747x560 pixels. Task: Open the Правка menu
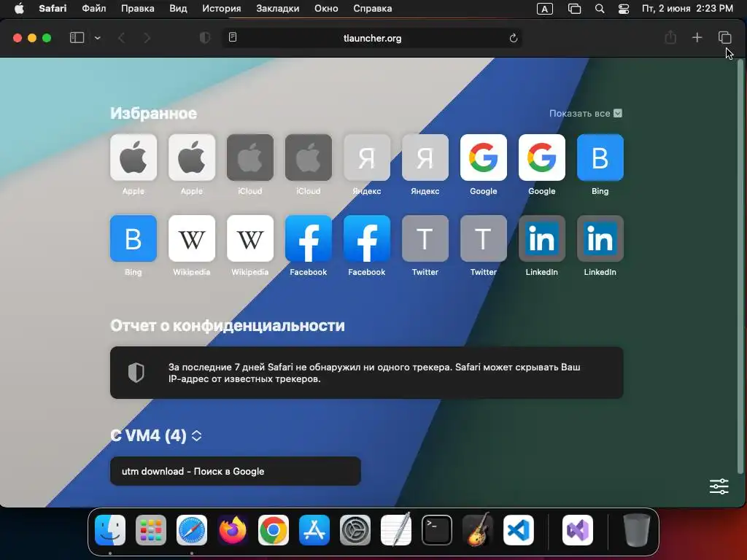point(137,9)
